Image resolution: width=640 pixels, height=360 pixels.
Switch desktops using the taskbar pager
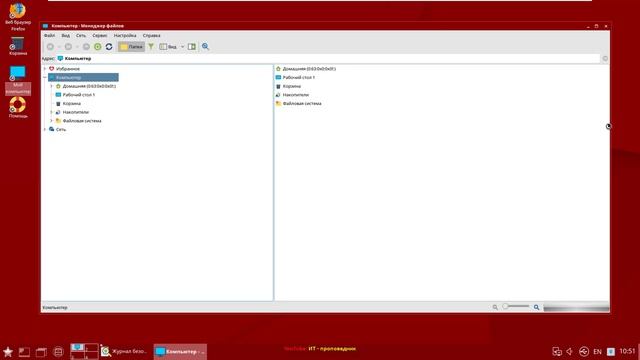coord(84,351)
